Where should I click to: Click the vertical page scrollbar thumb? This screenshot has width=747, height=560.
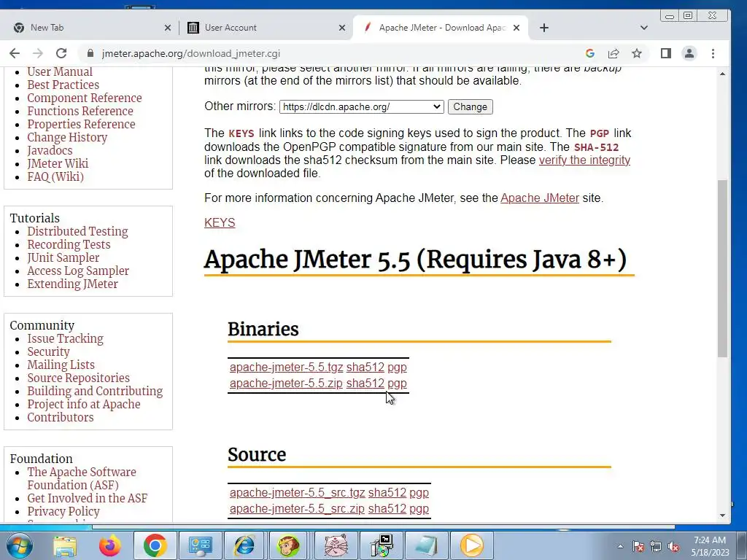(723, 269)
